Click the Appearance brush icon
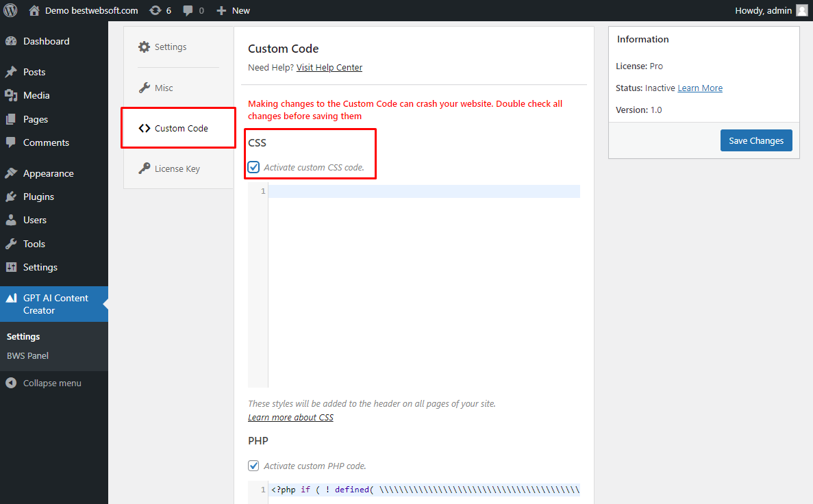This screenshot has height=504, width=813. pyautogui.click(x=11, y=173)
